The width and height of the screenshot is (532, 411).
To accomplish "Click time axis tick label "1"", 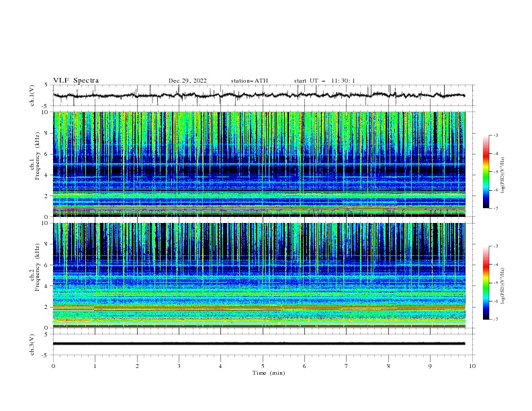I will 95,366.
